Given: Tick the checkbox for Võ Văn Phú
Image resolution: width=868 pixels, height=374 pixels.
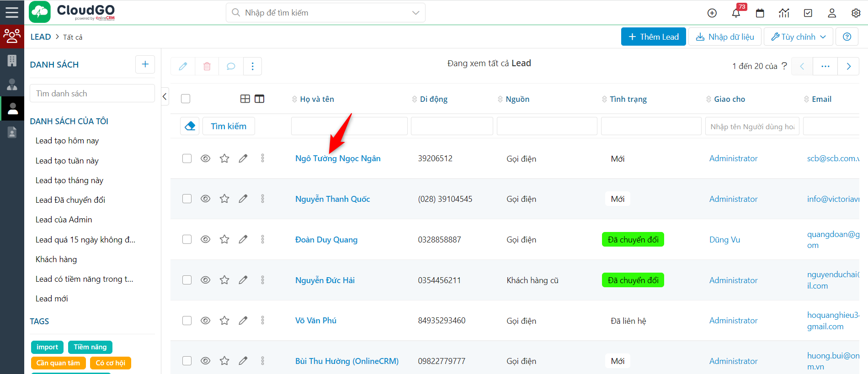Looking at the screenshot, I should coord(187,321).
